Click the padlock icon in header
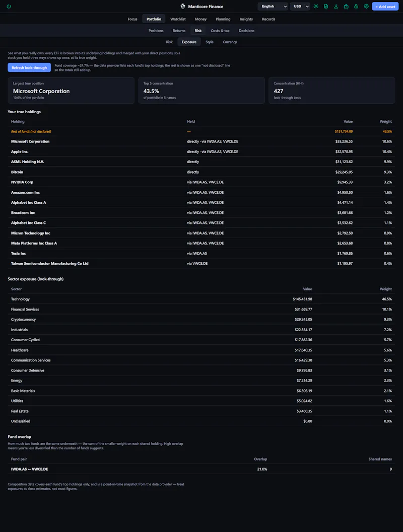403x532 pixels. (x=356, y=6)
